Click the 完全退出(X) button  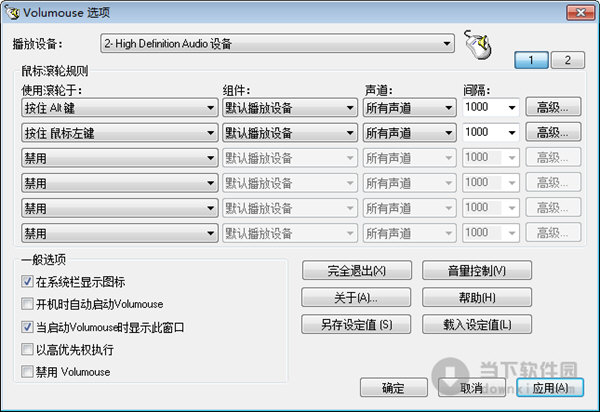pyautogui.click(x=357, y=270)
